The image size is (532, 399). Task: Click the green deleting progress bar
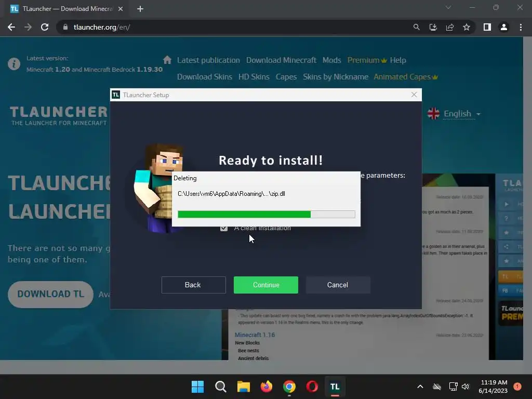267,214
